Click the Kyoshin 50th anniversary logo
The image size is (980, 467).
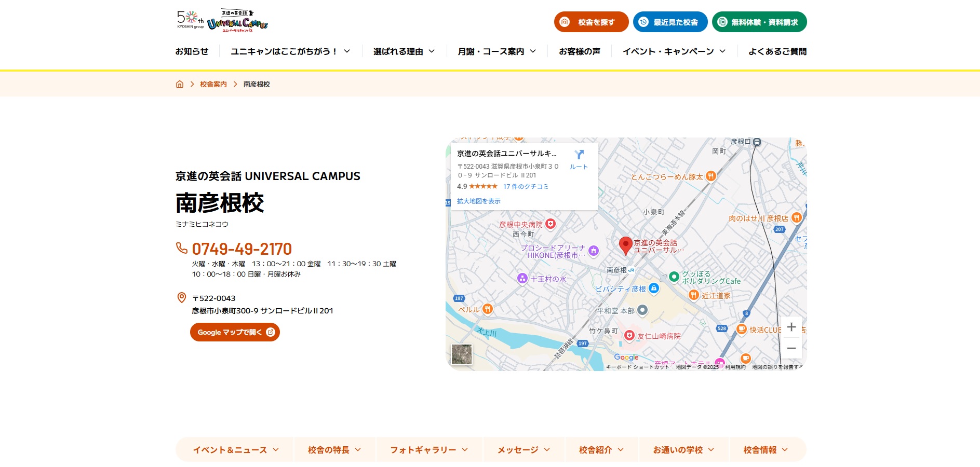190,20
